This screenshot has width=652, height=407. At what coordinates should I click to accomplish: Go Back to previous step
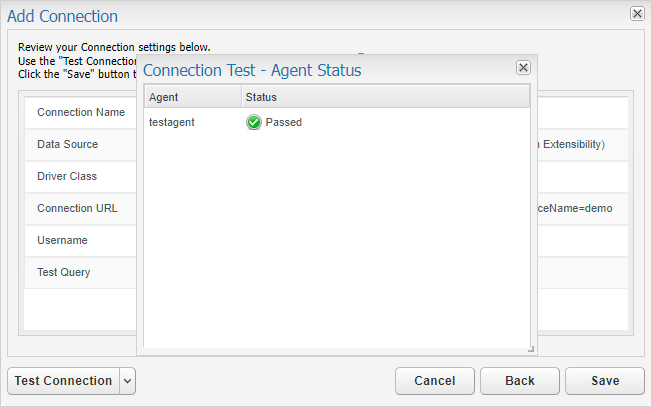(520, 381)
